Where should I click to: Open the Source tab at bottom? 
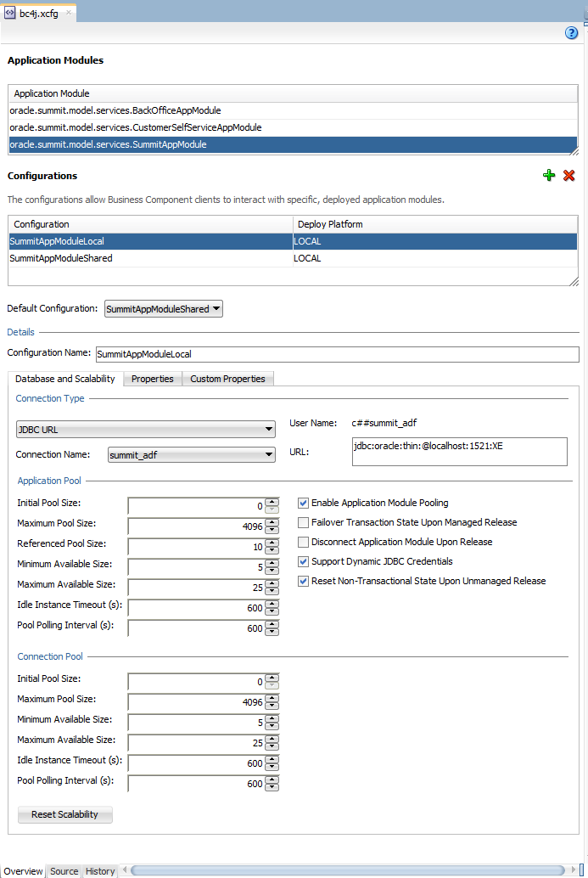[x=64, y=870]
